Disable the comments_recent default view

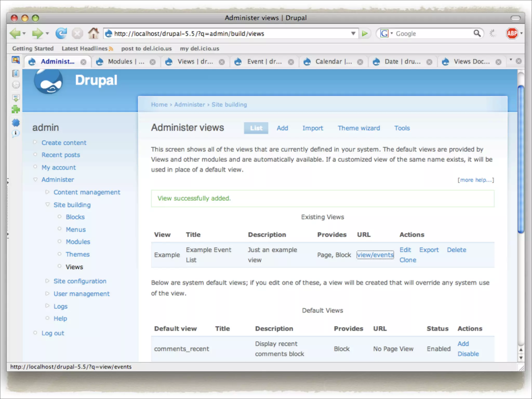click(468, 354)
